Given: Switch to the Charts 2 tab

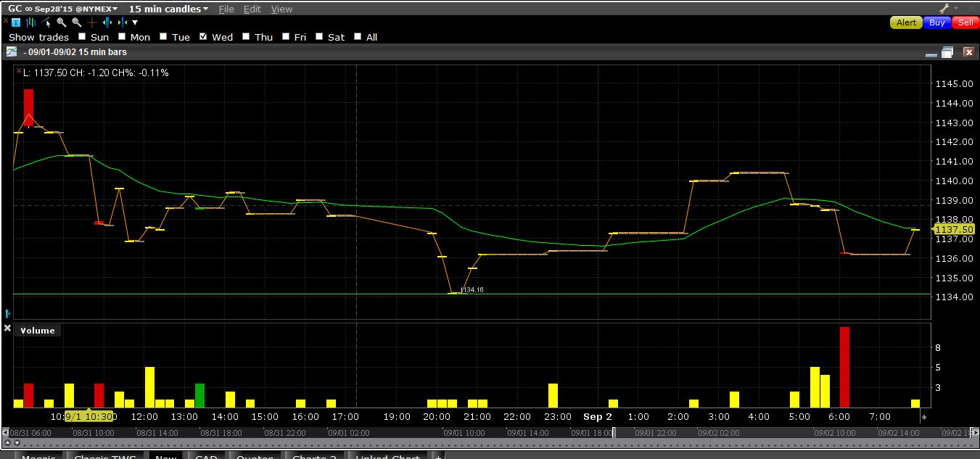Looking at the screenshot, I should pos(314,455).
